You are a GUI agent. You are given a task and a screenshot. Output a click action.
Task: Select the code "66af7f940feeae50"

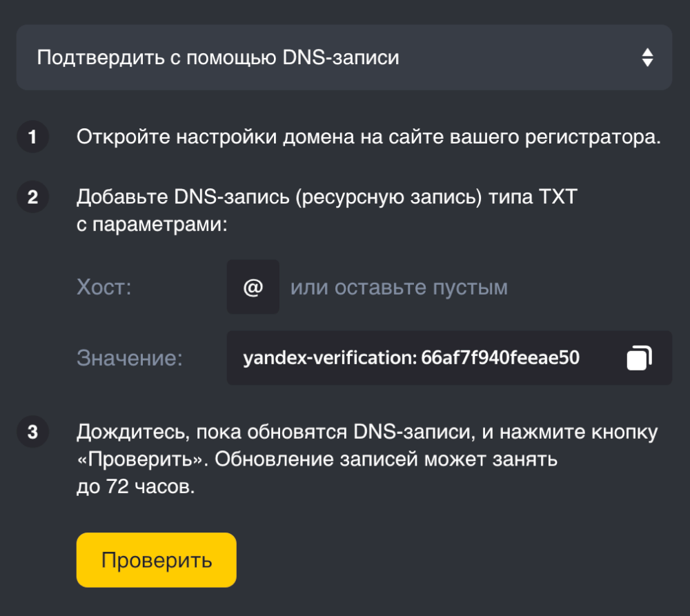point(500,358)
